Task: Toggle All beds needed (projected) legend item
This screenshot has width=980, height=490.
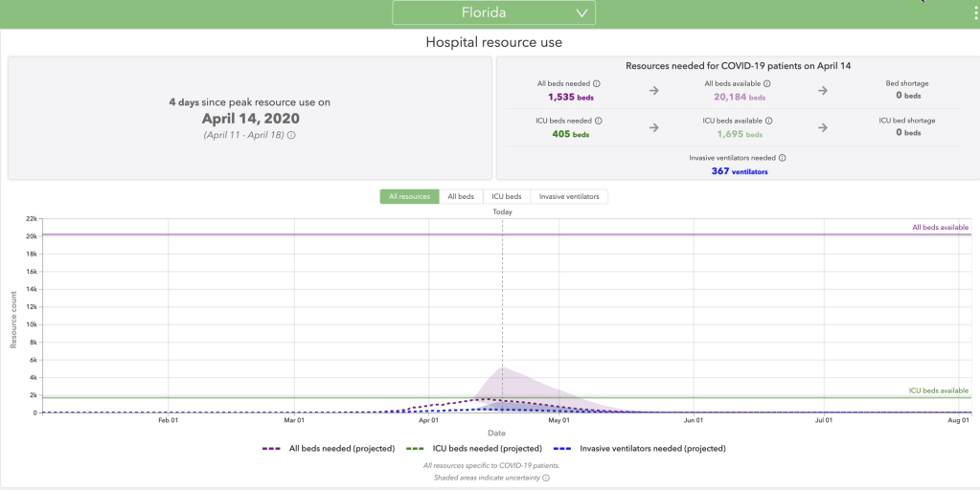Action: point(328,448)
